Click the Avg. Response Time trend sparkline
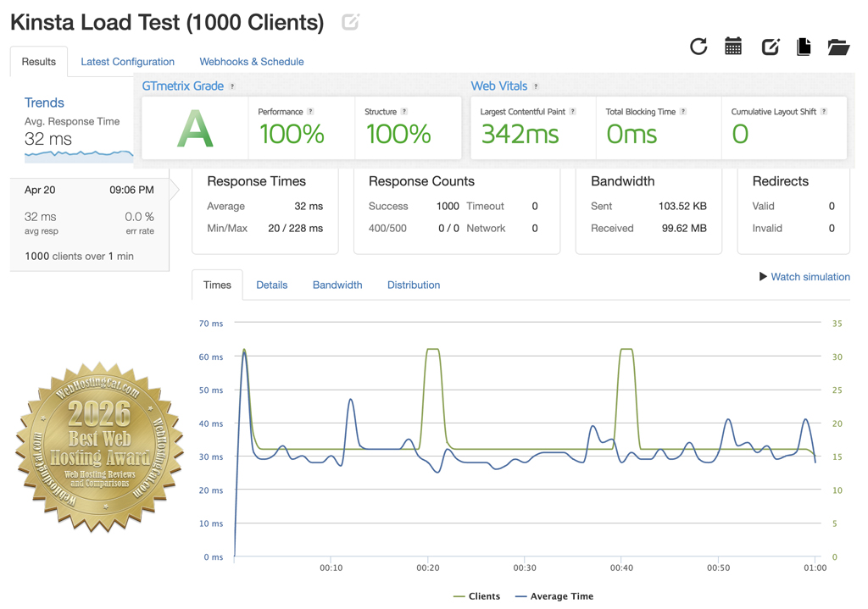868x609 pixels. (79, 156)
